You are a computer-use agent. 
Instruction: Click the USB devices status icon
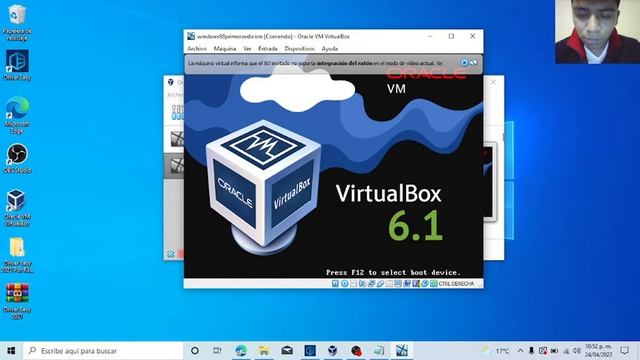(380, 284)
